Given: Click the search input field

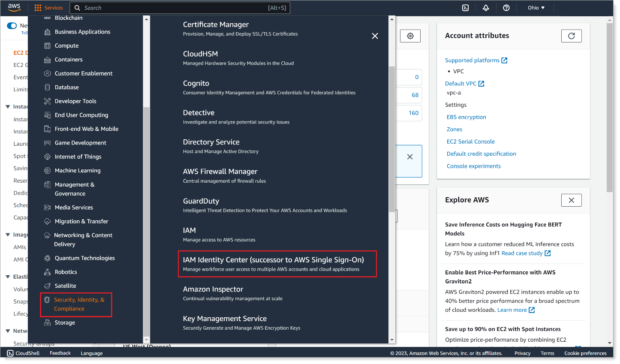Looking at the screenshot, I should tap(180, 8).
